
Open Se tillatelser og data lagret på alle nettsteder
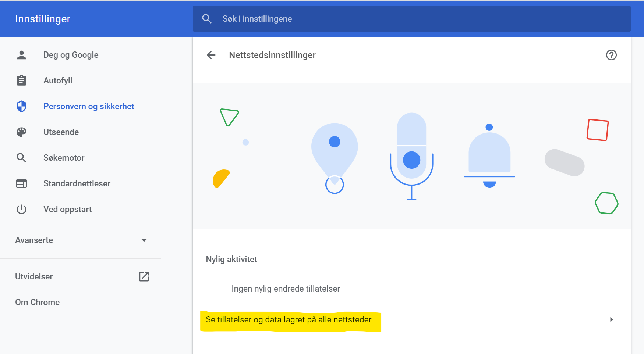(289, 319)
